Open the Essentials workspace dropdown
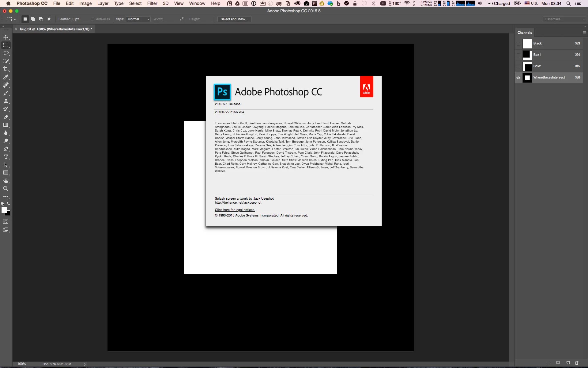The height and width of the screenshot is (368, 588). tap(564, 19)
